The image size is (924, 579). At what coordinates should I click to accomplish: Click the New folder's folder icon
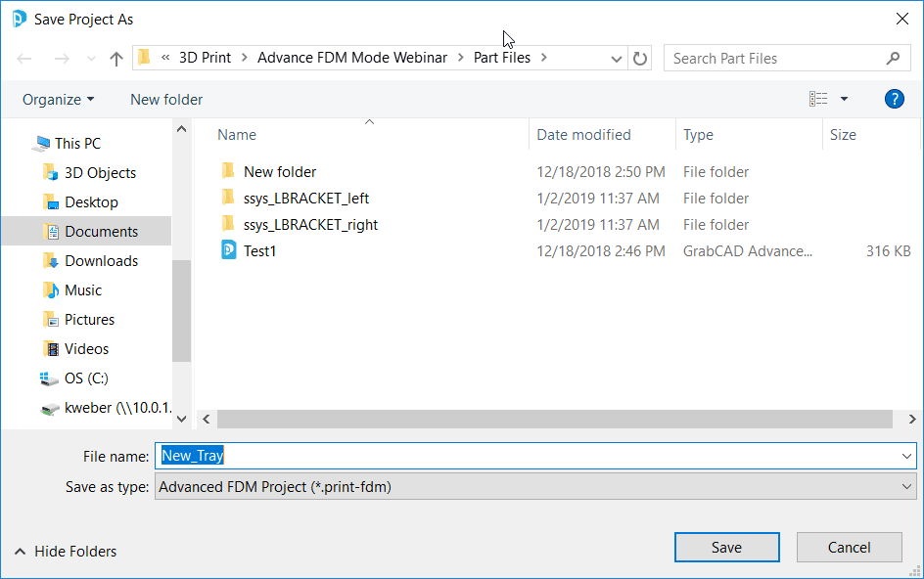click(x=229, y=171)
